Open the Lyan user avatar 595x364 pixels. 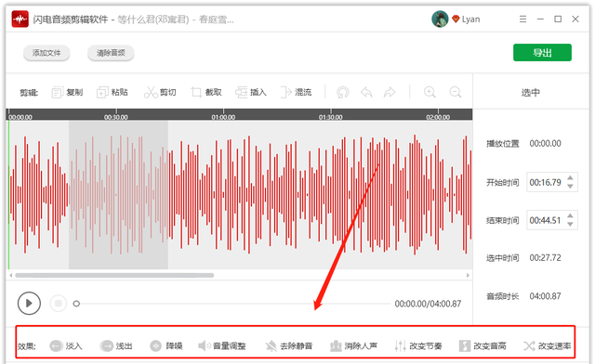440,19
